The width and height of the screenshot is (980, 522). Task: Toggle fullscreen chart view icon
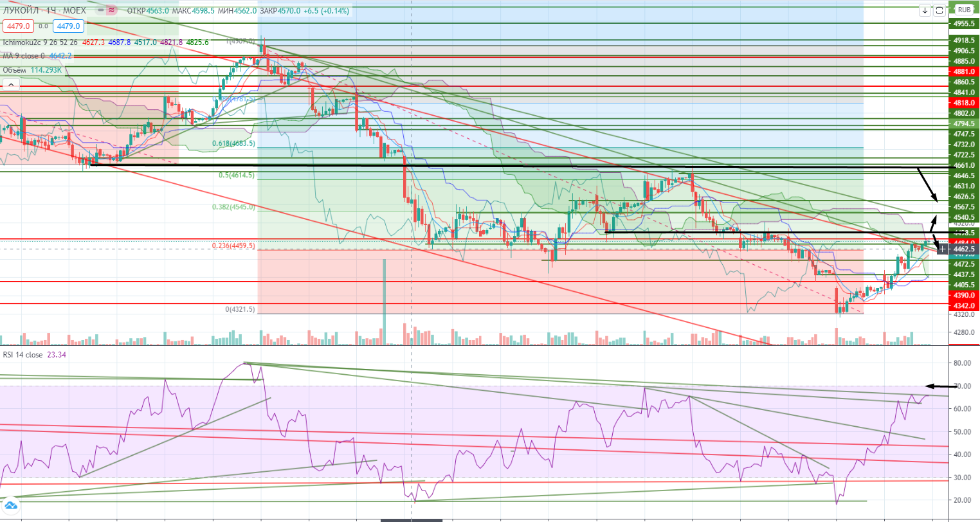(x=939, y=10)
